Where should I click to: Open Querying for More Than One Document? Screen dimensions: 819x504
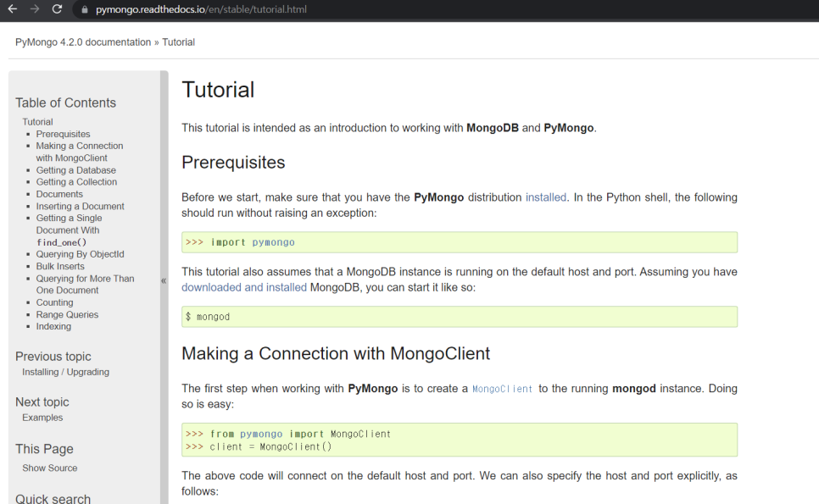click(x=85, y=285)
